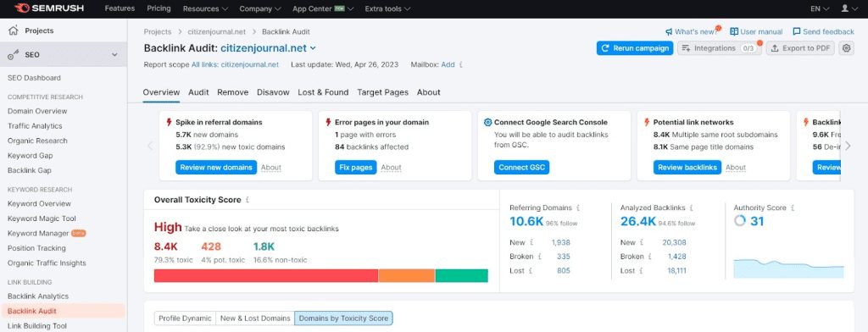The width and height of the screenshot is (868, 332).
Task: Select the Profile Dynamic chart toggle
Action: [x=185, y=318]
